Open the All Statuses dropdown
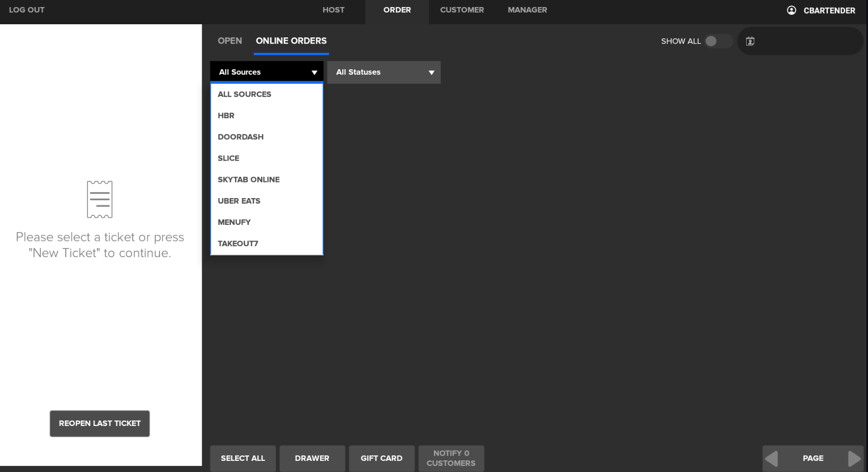 (384, 72)
